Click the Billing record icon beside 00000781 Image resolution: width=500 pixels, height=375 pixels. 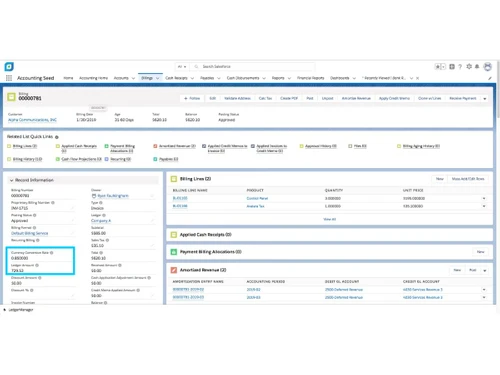tap(12, 97)
